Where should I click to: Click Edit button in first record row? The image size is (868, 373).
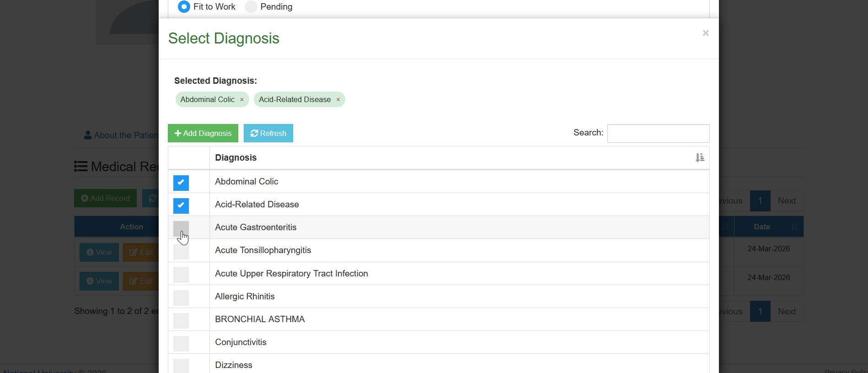pos(141,253)
